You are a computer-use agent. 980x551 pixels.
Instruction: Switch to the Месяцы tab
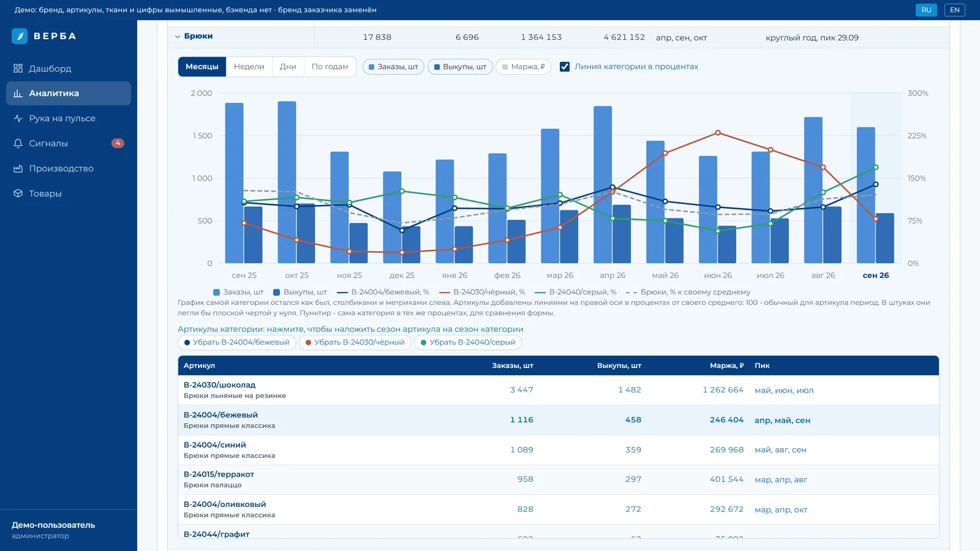[x=202, y=67]
